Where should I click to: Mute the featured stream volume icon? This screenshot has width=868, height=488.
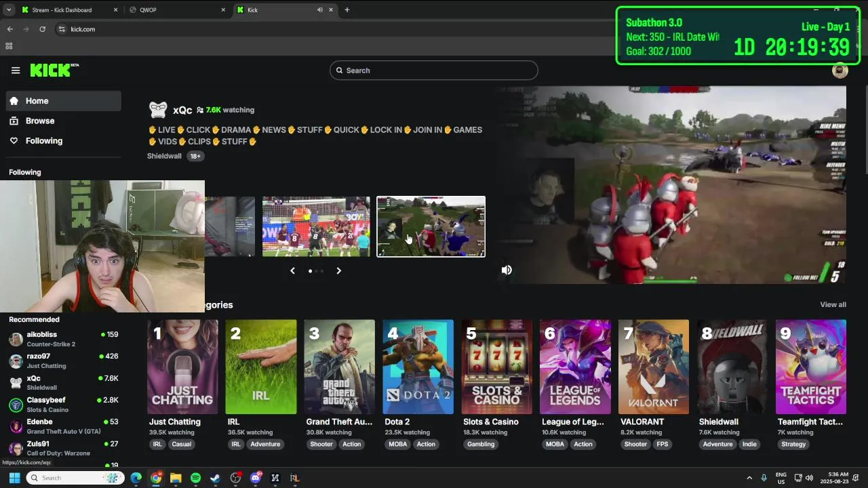point(507,270)
